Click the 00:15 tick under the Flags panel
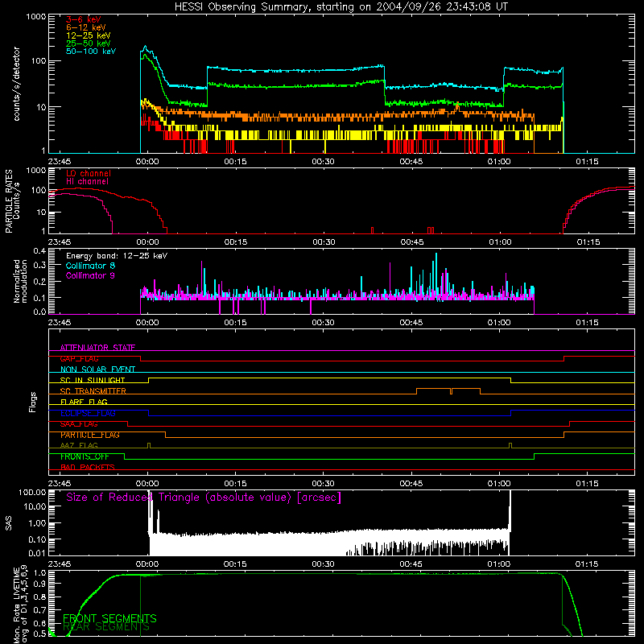This screenshot has height=644, width=644. (x=235, y=484)
